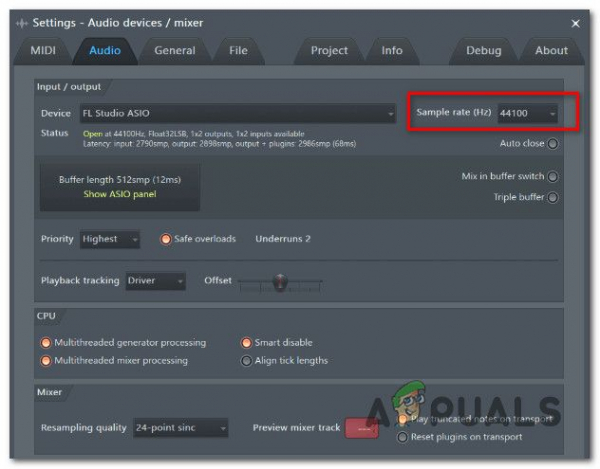Toggle Mix in buffer switch
Screen dimensions: 600x469
click(552, 176)
